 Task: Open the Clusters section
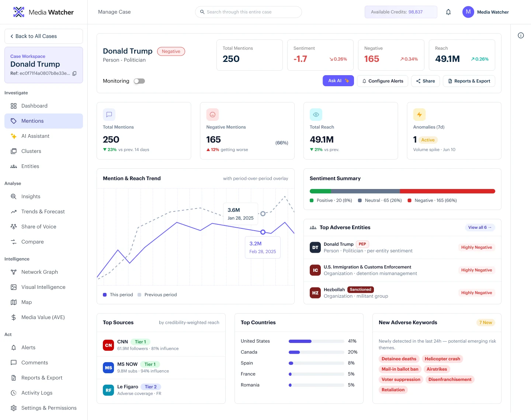44,151
